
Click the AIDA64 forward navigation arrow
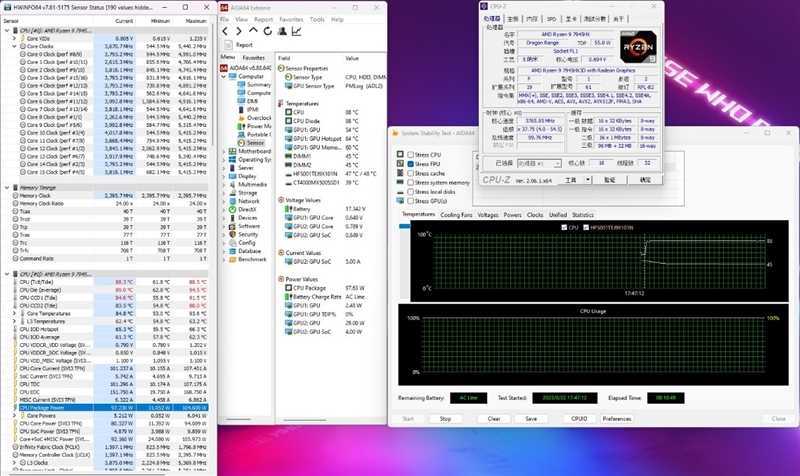pyautogui.click(x=238, y=32)
